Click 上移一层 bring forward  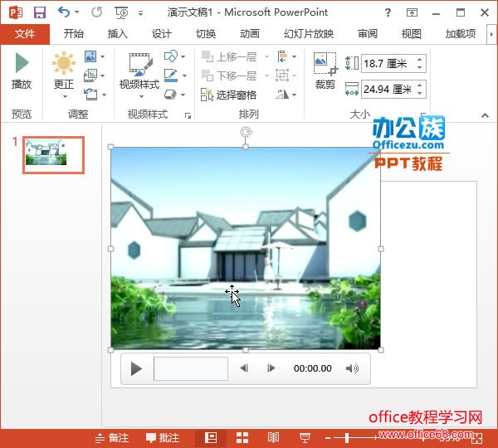tap(229, 57)
